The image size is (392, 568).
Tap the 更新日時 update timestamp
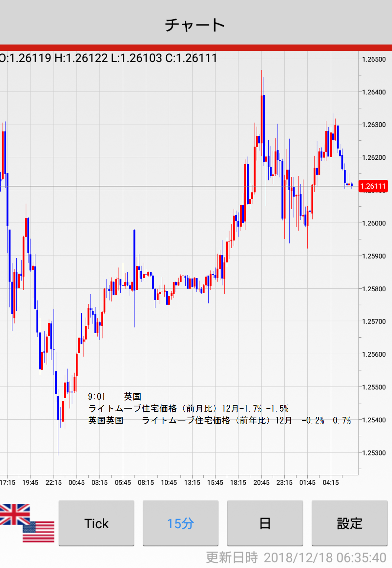296,557
